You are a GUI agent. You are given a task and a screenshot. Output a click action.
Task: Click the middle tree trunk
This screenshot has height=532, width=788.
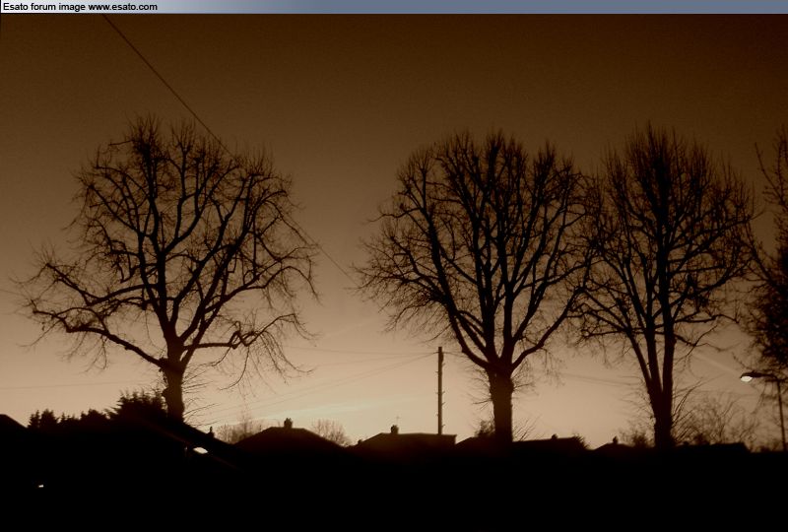click(501, 399)
